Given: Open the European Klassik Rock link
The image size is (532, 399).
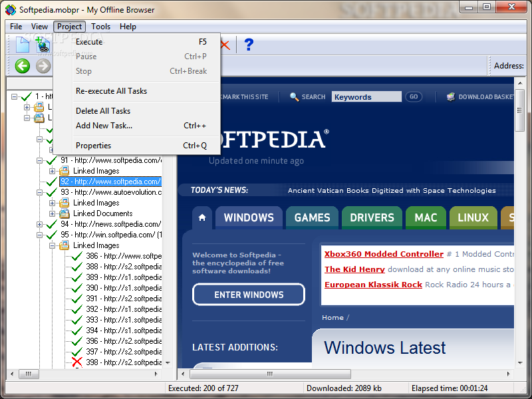Looking at the screenshot, I should [373, 285].
